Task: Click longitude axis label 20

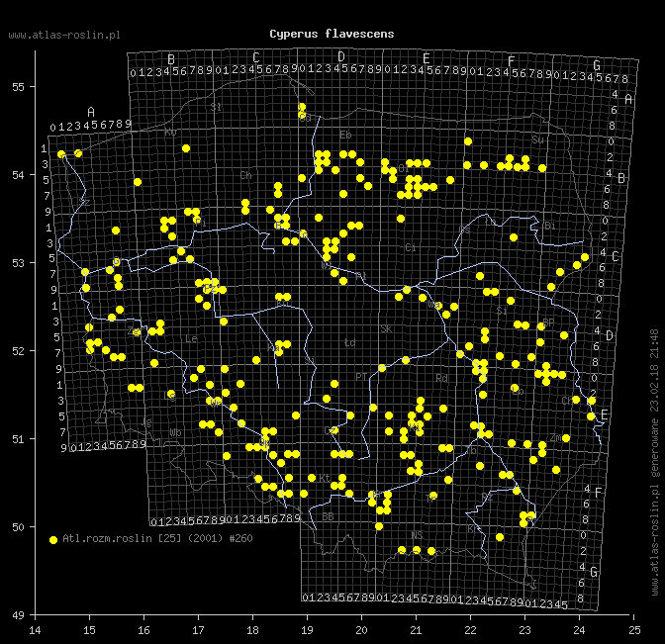Action: tap(361, 630)
